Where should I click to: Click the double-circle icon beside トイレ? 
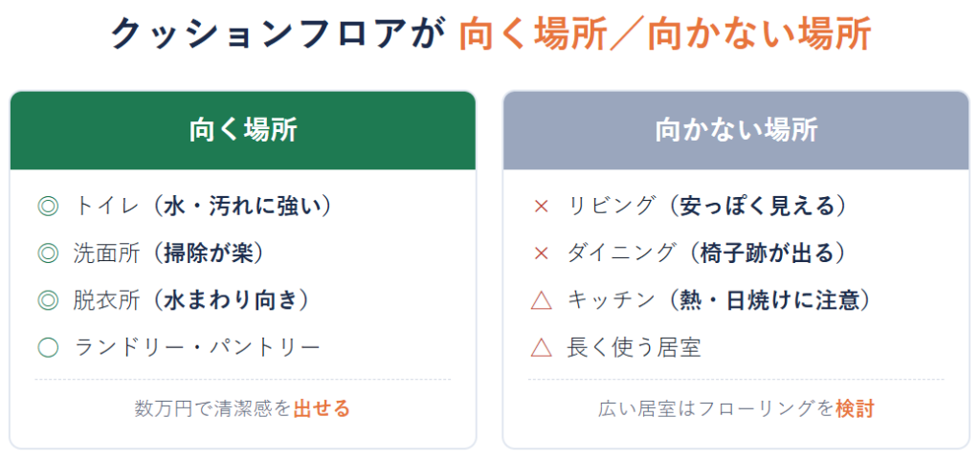[48, 207]
